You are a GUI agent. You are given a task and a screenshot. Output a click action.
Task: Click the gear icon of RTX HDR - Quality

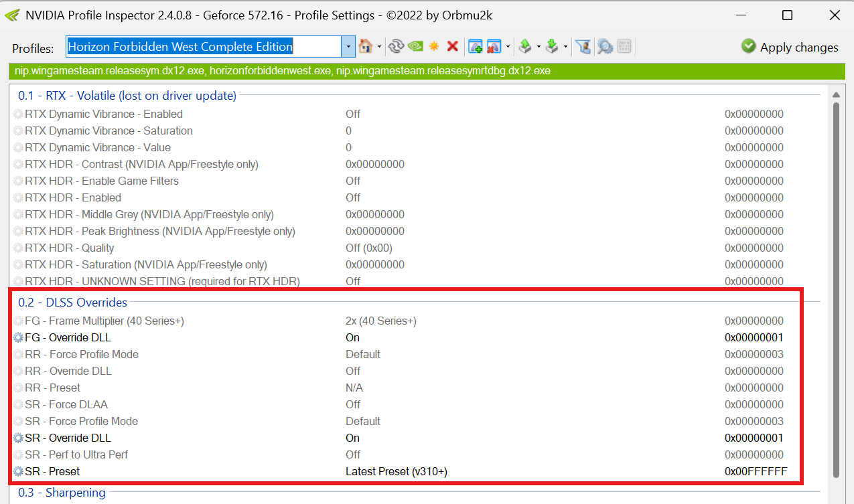[18, 248]
